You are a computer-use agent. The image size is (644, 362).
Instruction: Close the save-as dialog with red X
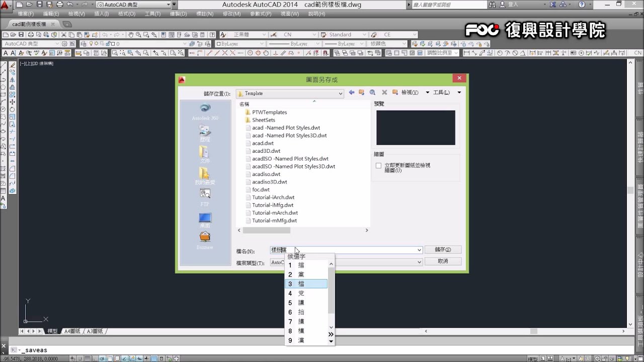click(459, 78)
